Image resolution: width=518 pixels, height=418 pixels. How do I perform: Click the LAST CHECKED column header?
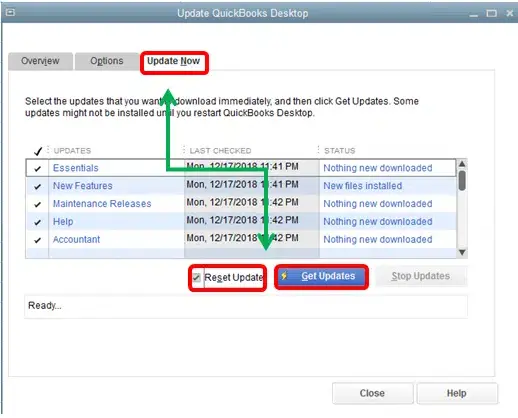[220, 151]
